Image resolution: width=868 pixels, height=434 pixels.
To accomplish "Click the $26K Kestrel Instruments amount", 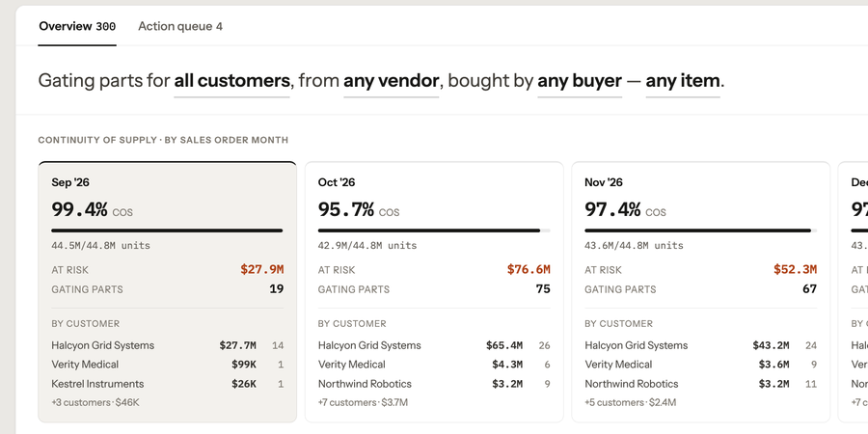I will point(244,384).
